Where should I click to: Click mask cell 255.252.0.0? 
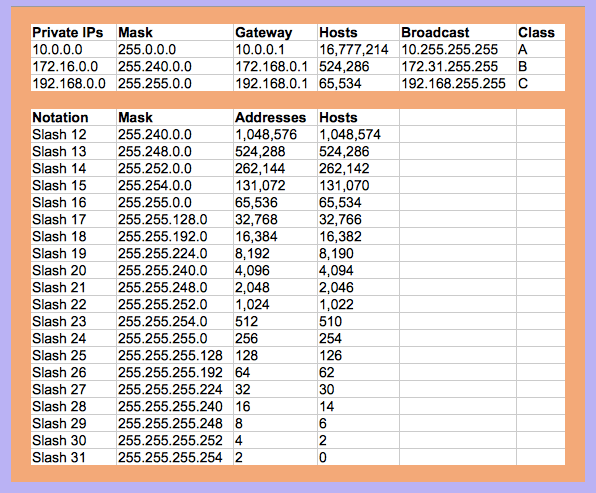pos(175,168)
